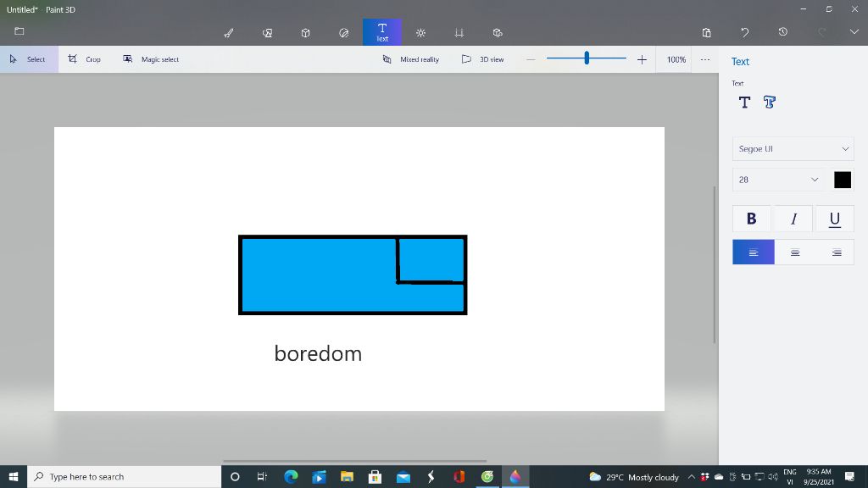Select the 3D text option
The image size is (868, 488).
coord(770,103)
